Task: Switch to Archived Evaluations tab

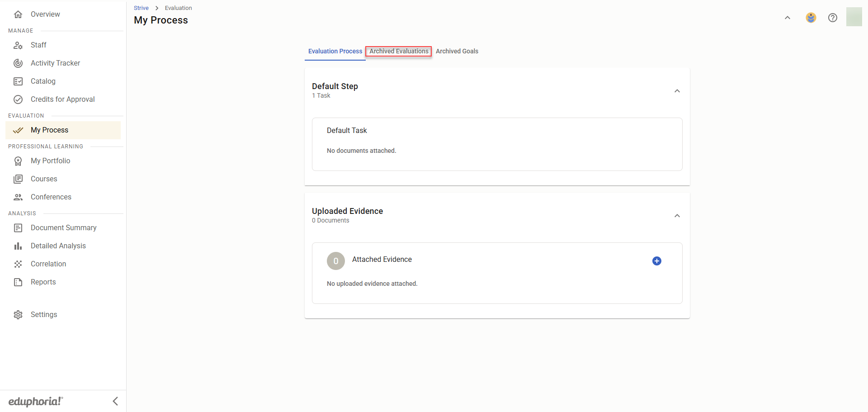Action: (398, 51)
